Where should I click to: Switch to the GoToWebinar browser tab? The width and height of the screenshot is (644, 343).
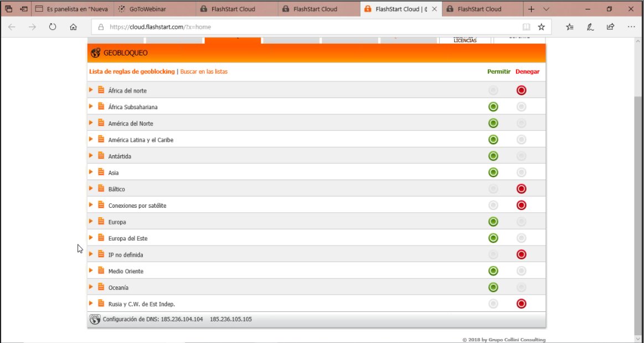click(x=154, y=9)
